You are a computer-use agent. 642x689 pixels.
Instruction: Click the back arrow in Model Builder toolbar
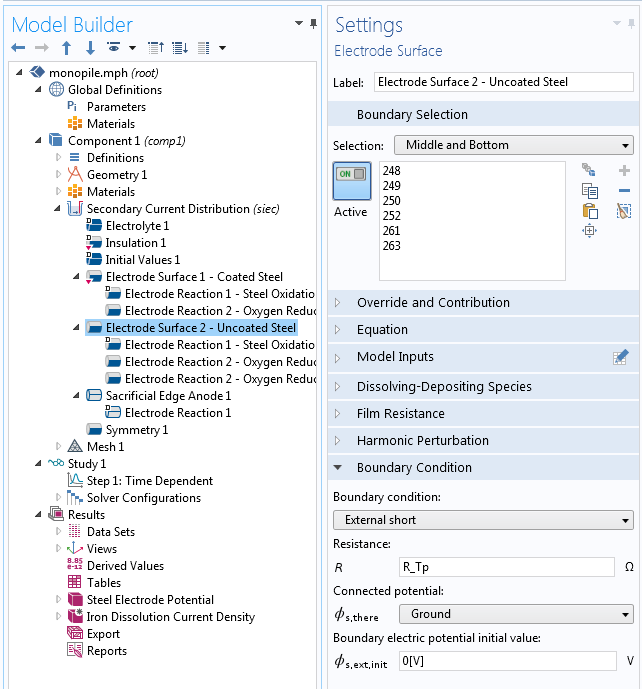(19, 48)
